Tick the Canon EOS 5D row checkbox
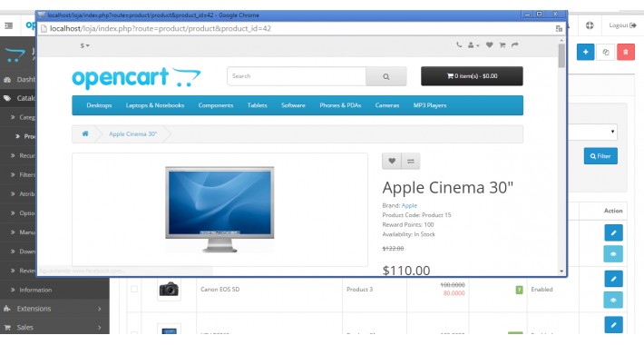This screenshot has height=345, width=644. tap(134, 289)
